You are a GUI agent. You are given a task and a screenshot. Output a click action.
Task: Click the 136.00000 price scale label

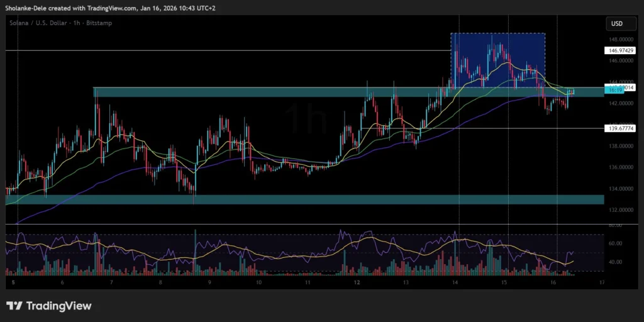pos(618,167)
